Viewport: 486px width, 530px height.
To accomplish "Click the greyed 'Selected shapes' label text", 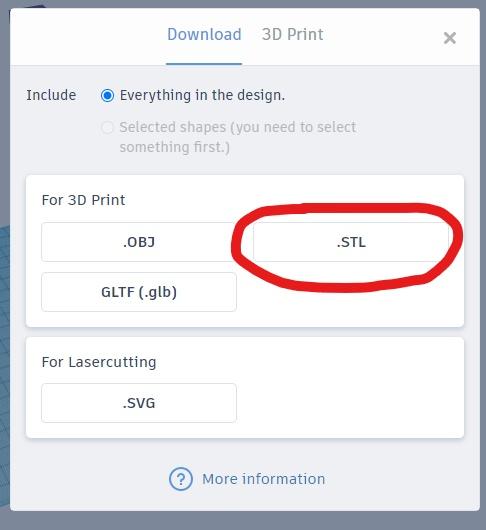I will pyautogui.click(x=238, y=137).
